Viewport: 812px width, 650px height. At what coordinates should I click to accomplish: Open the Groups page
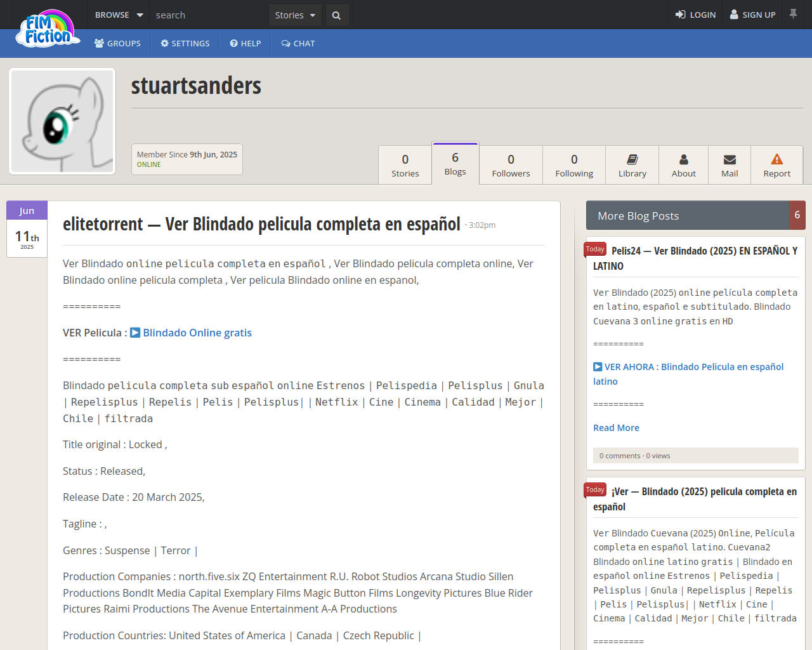(118, 43)
